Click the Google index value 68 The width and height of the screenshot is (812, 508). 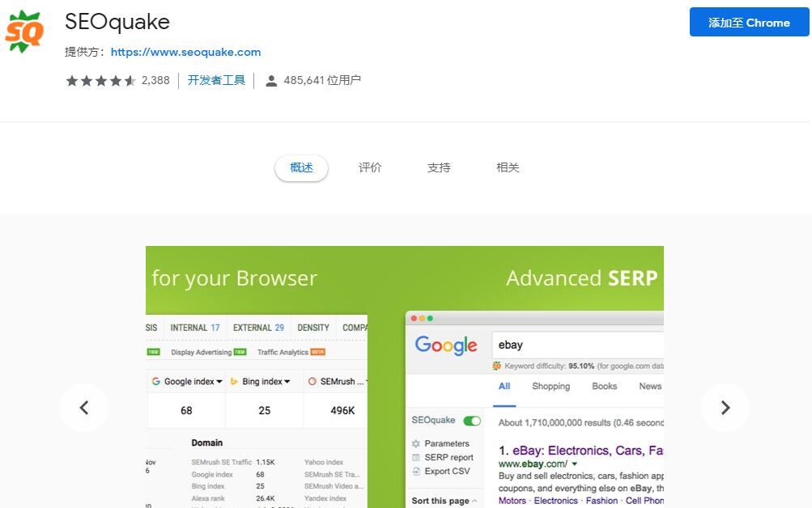pyautogui.click(x=186, y=410)
